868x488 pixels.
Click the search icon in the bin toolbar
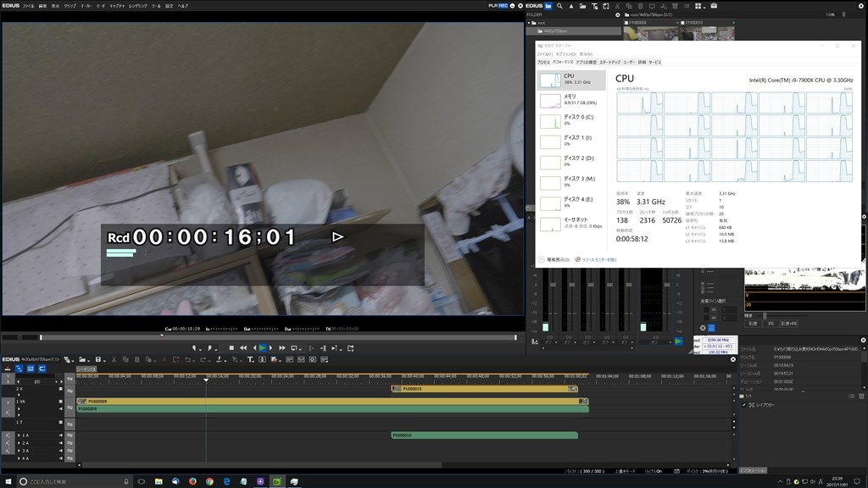click(x=559, y=6)
